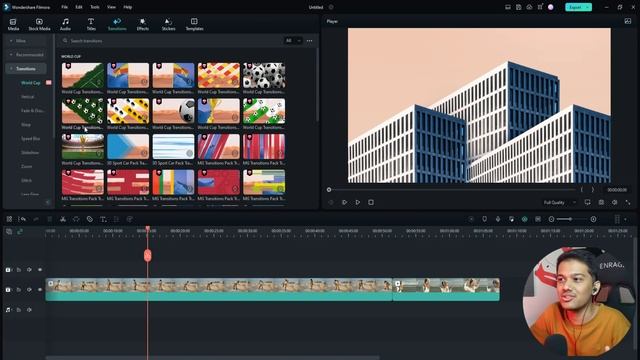Click the user account avatar icon

coord(551,7)
